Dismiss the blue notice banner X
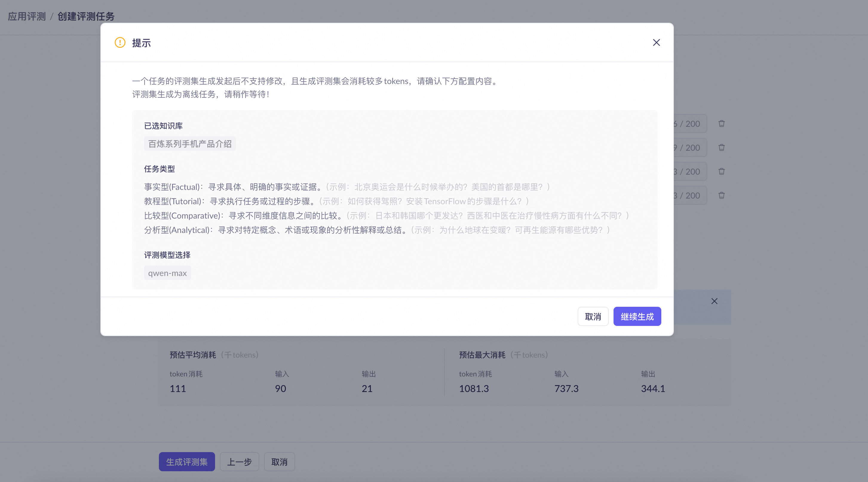The height and width of the screenshot is (482, 868). coord(714,301)
